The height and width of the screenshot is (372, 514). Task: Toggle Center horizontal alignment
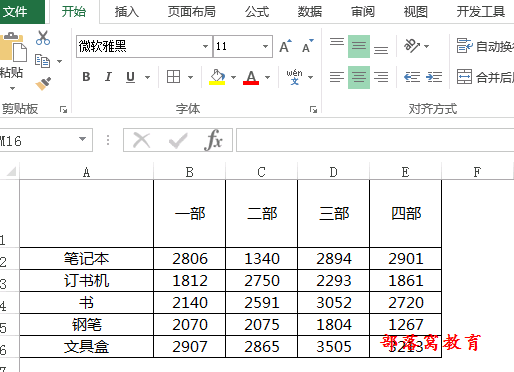[359, 77]
